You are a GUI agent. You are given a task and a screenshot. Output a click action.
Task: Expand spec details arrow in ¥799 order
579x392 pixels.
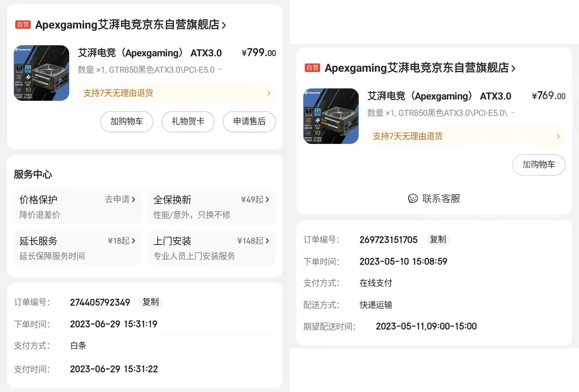point(220,70)
